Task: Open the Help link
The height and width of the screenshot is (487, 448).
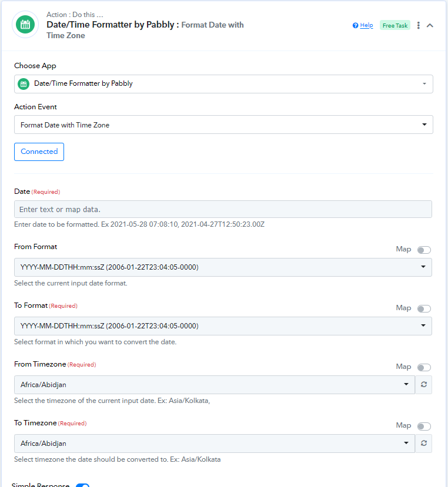Action: (x=366, y=25)
